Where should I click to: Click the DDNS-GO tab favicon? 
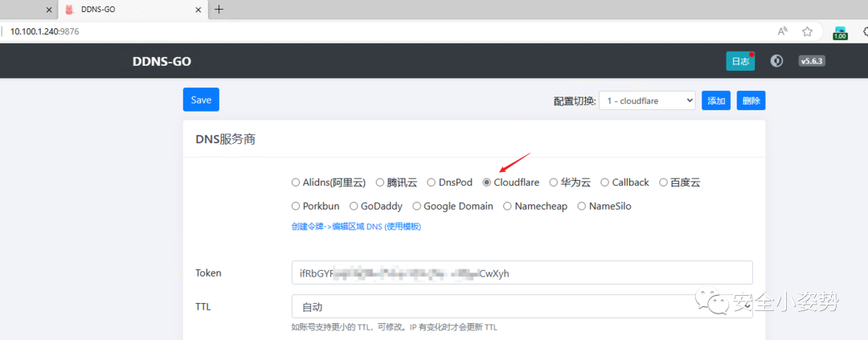pyautogui.click(x=69, y=10)
